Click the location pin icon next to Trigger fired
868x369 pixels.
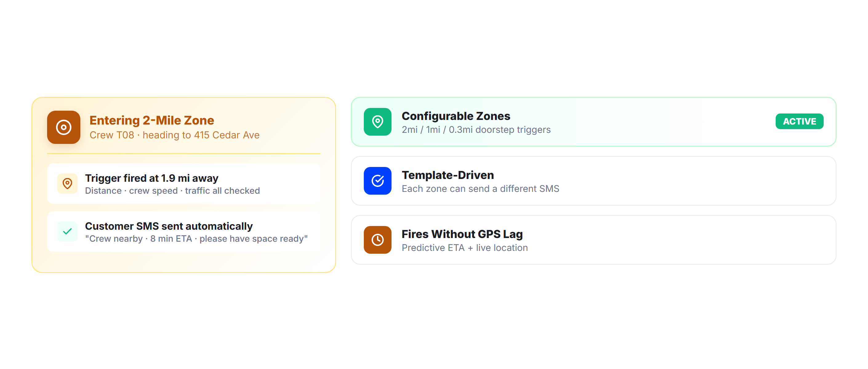coord(67,184)
